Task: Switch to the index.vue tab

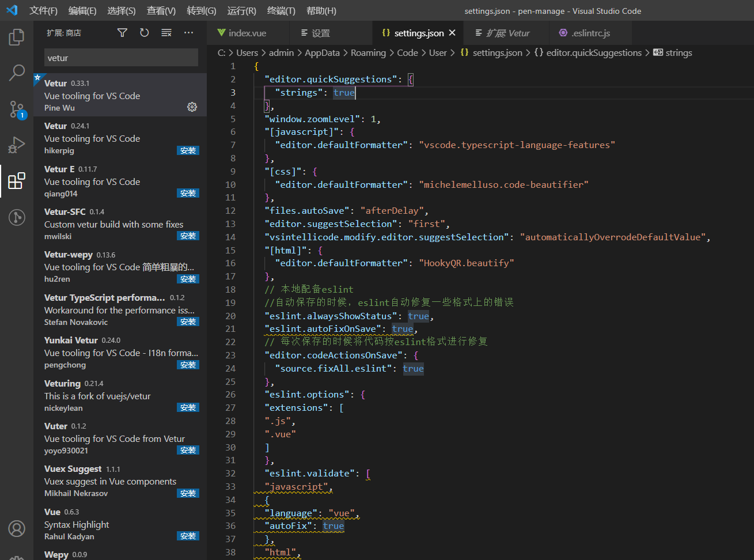Action: pyautogui.click(x=249, y=33)
